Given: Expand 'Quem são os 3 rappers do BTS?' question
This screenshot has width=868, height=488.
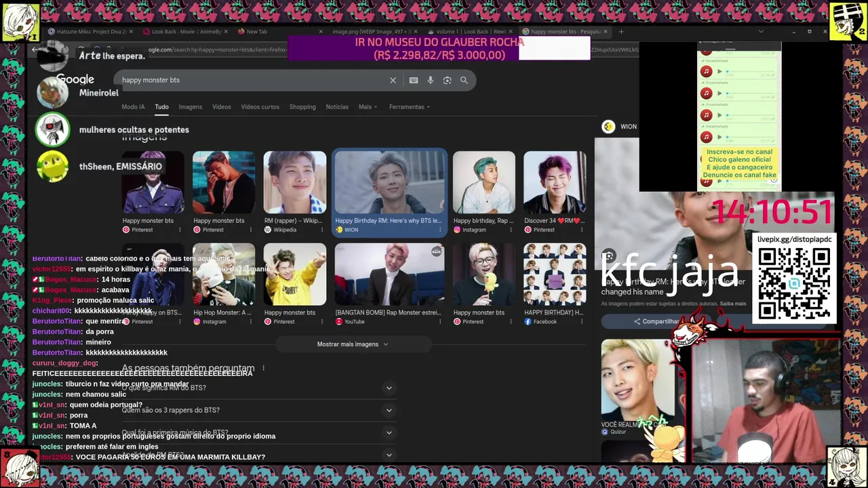Looking at the screenshot, I should coord(258,410).
